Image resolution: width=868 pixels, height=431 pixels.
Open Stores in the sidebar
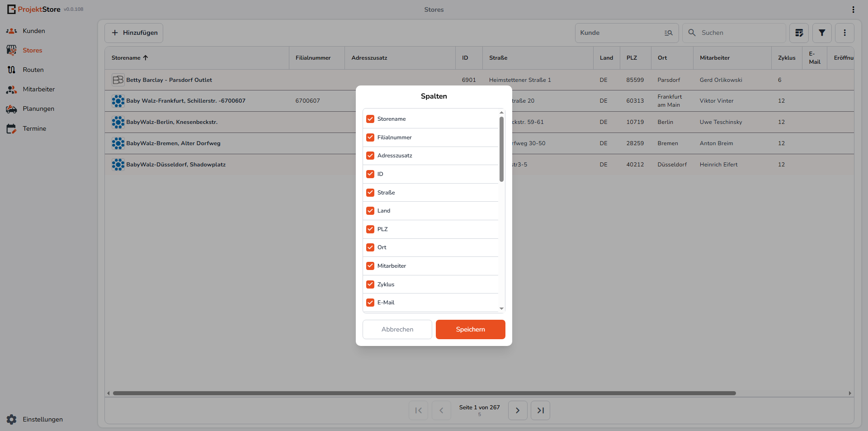[x=33, y=51]
